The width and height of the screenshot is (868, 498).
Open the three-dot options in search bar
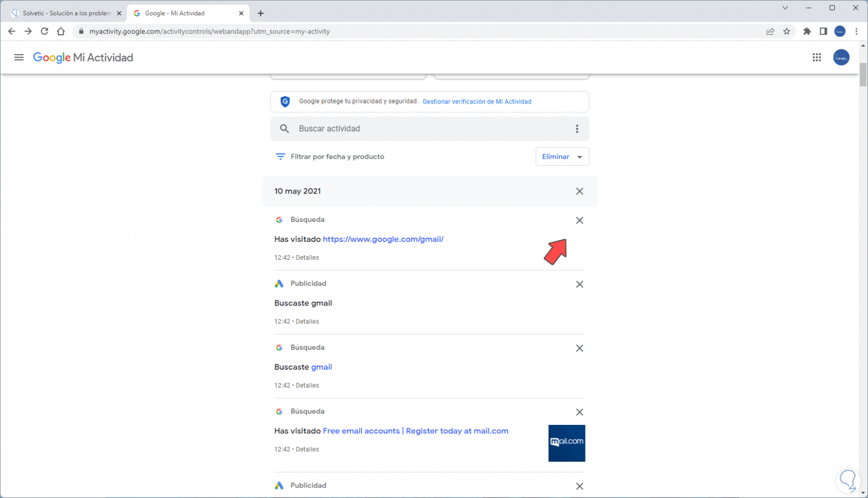(x=577, y=129)
